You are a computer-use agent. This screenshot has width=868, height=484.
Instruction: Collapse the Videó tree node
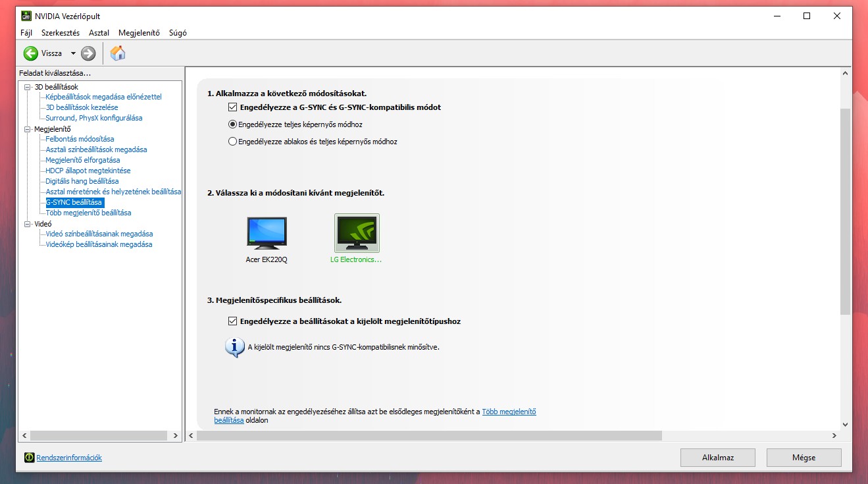28,224
